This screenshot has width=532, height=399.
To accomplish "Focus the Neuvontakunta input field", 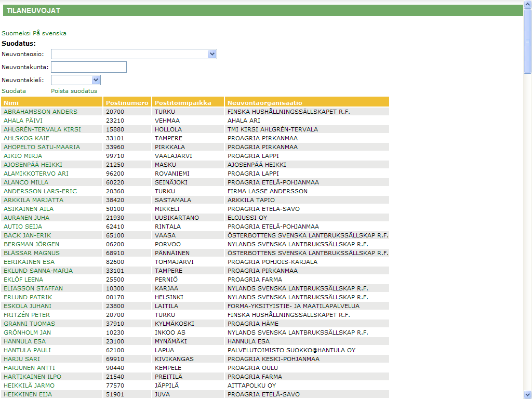I will click(x=88, y=67).
